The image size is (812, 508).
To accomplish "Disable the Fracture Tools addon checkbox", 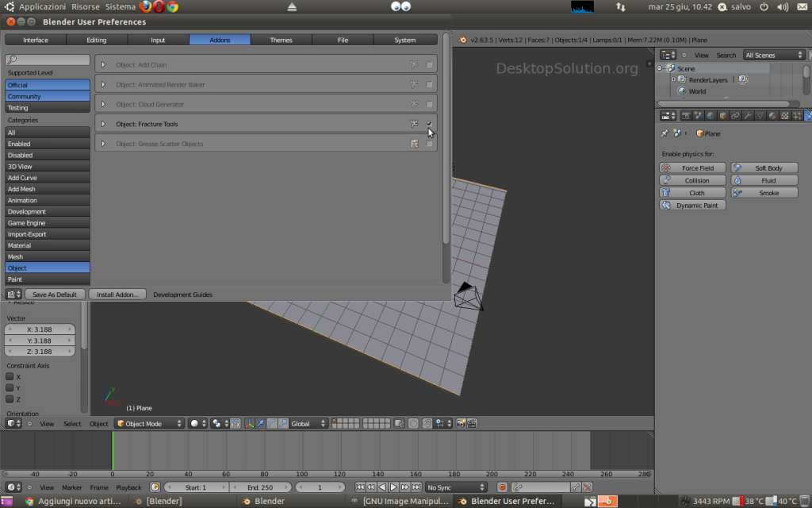I will [430, 124].
